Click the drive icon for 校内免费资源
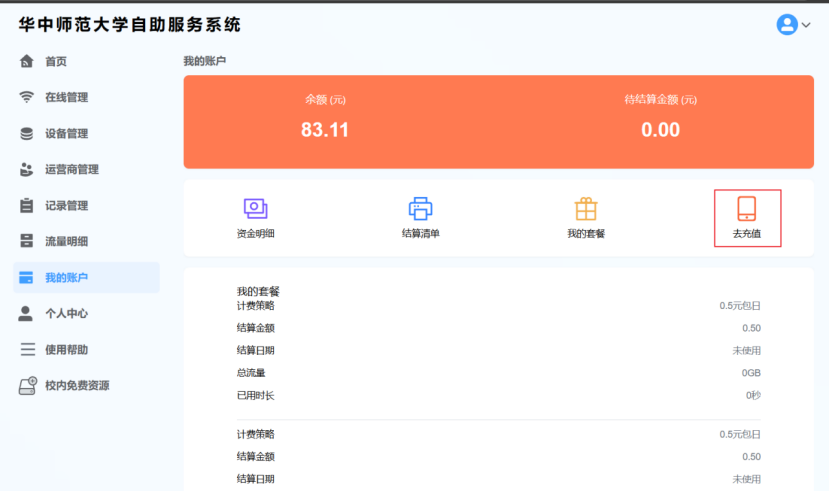The height and width of the screenshot is (492, 830). 28,386
